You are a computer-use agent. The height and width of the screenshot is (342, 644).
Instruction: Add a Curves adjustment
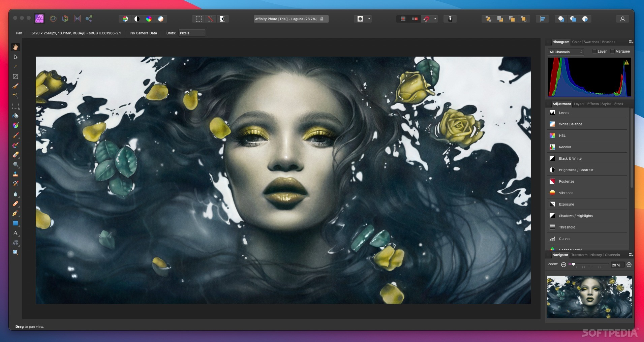point(588,239)
